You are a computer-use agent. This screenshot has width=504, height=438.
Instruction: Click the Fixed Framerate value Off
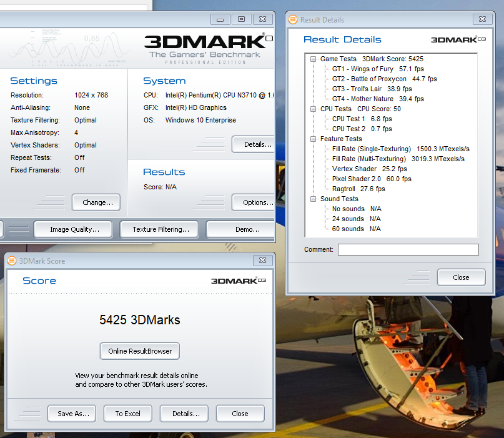point(79,170)
